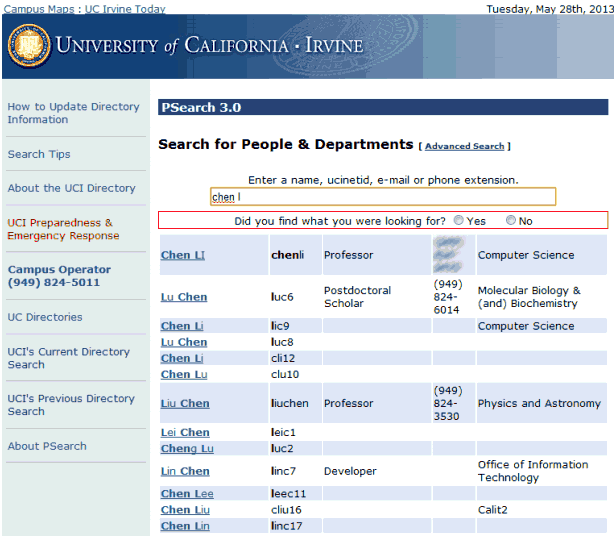The height and width of the screenshot is (536, 615).
Task: Click the Postdoctoral Scholar title text
Action: (x=358, y=297)
